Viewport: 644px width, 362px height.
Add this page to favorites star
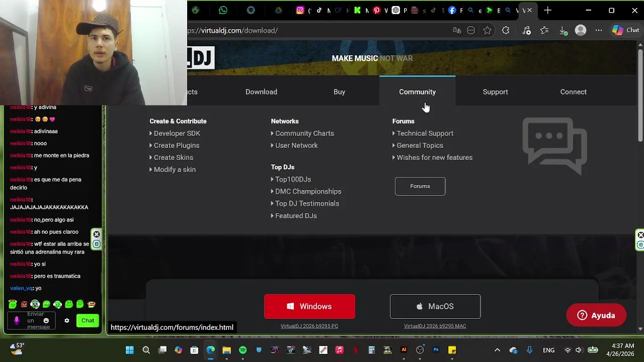click(487, 30)
